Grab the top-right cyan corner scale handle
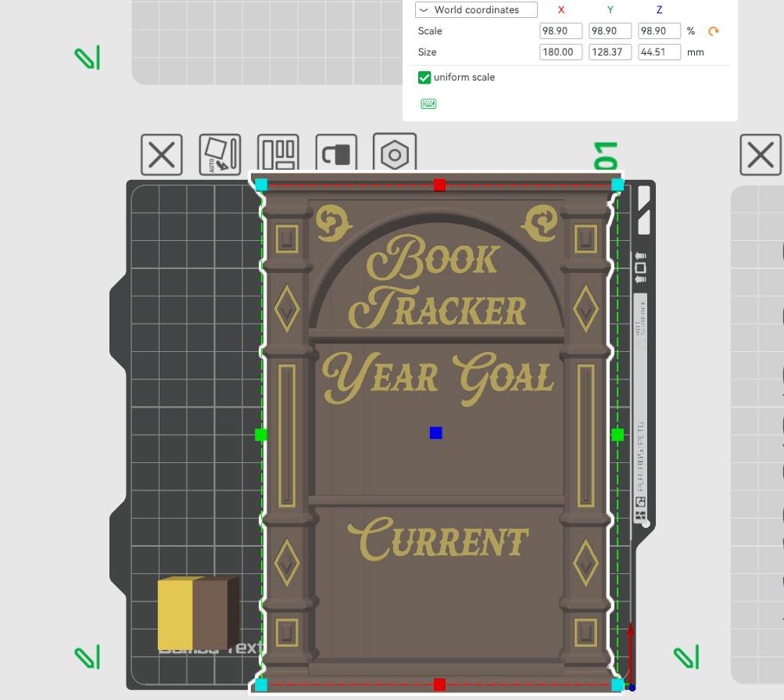The image size is (784, 700). [x=618, y=185]
